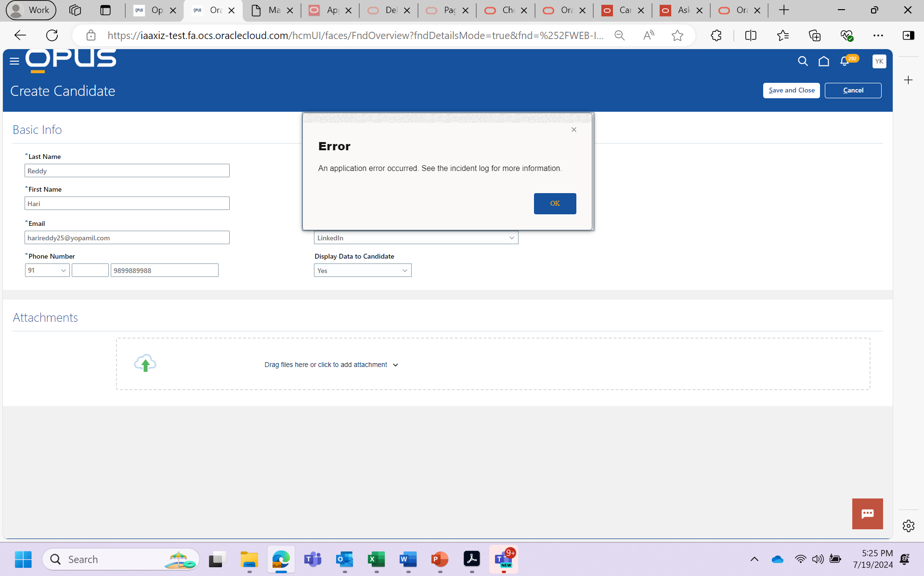Open the notifications bell showing 292 alerts
This screenshot has width=924, height=576.
[845, 61]
